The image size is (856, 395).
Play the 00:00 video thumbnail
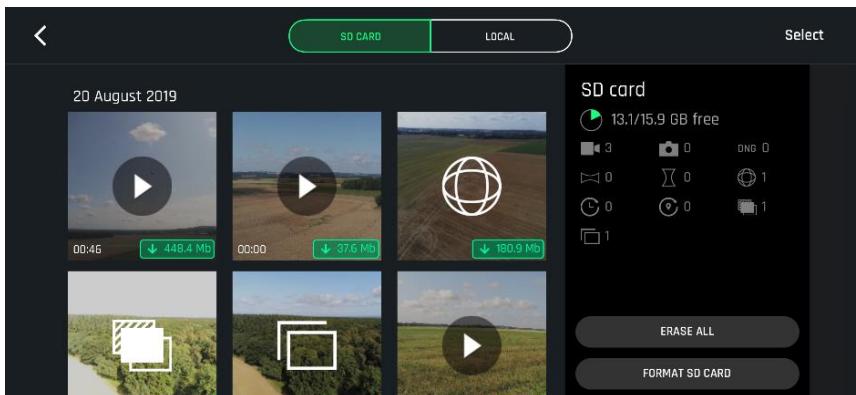pyautogui.click(x=307, y=186)
